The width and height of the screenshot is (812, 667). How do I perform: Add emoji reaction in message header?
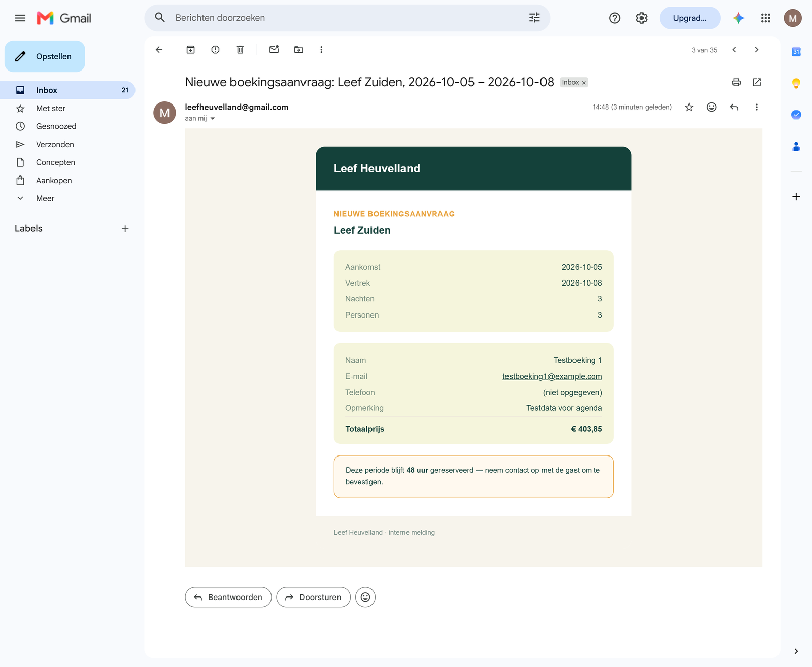712,107
